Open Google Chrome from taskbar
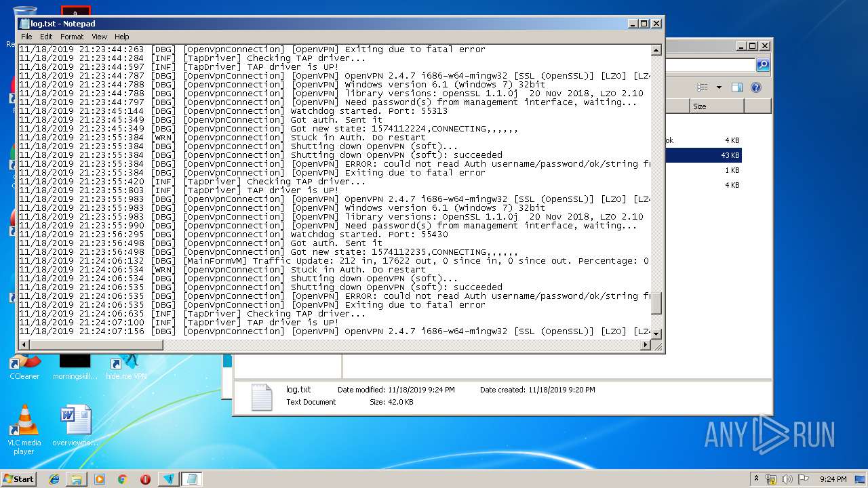This screenshot has height=488, width=868. (122, 479)
